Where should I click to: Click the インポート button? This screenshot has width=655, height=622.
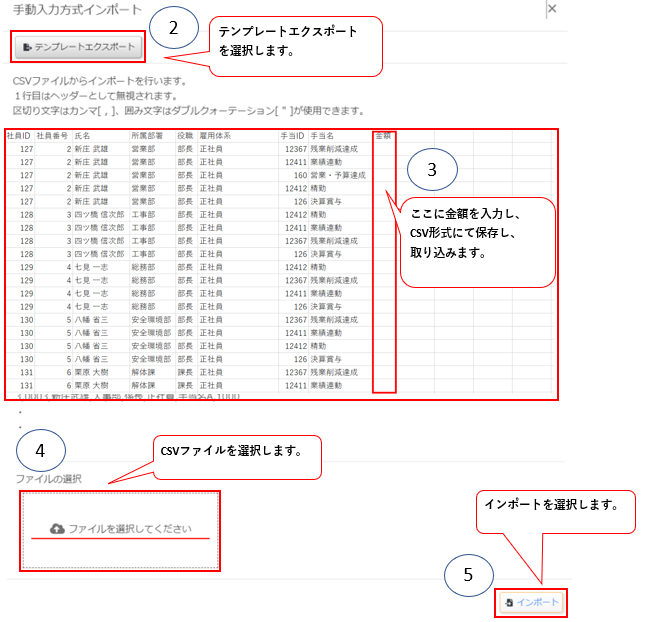532,603
